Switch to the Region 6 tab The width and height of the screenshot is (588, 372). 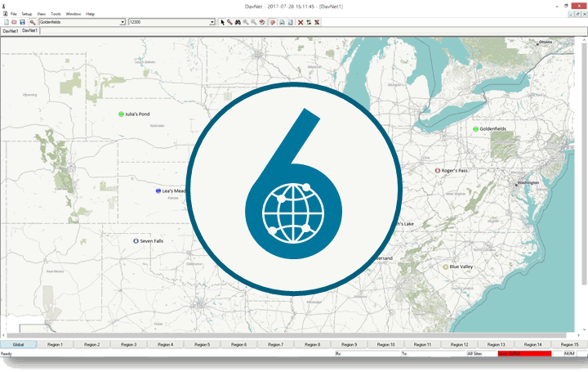tap(238, 344)
